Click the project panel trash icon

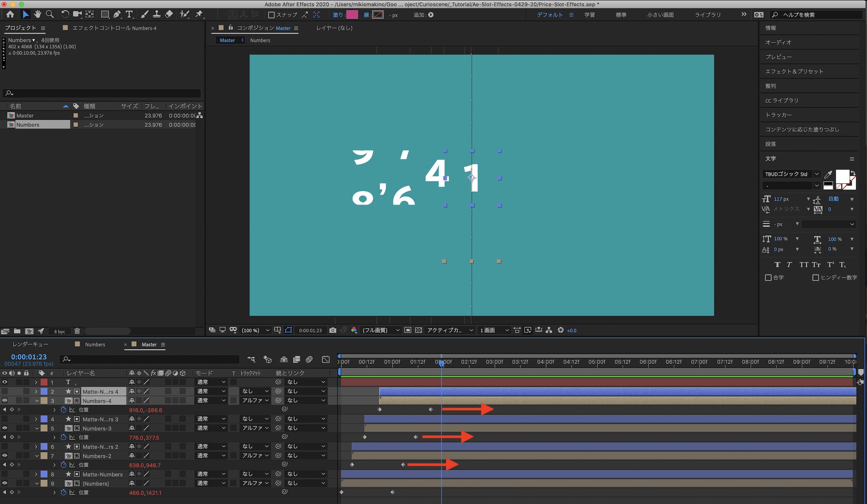(x=77, y=331)
